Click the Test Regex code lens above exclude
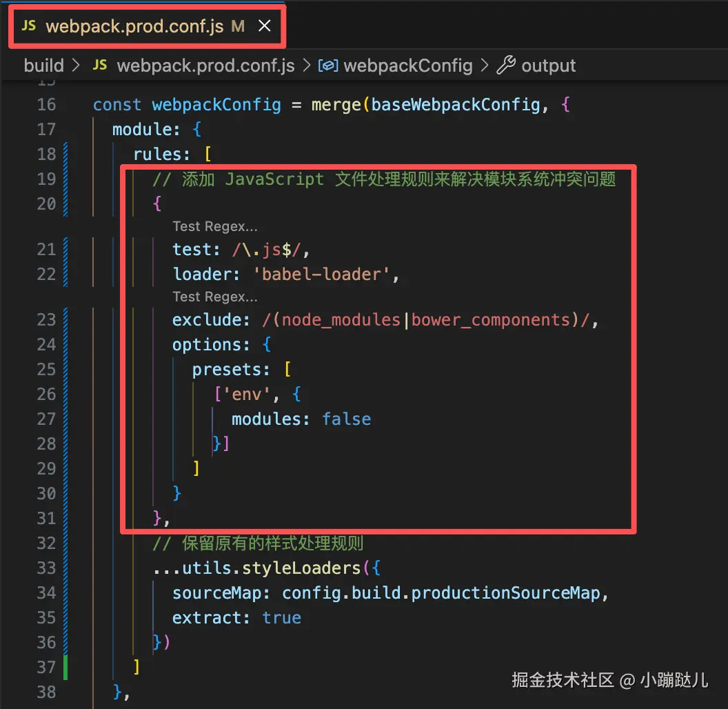Image resolution: width=728 pixels, height=709 pixels. click(215, 297)
